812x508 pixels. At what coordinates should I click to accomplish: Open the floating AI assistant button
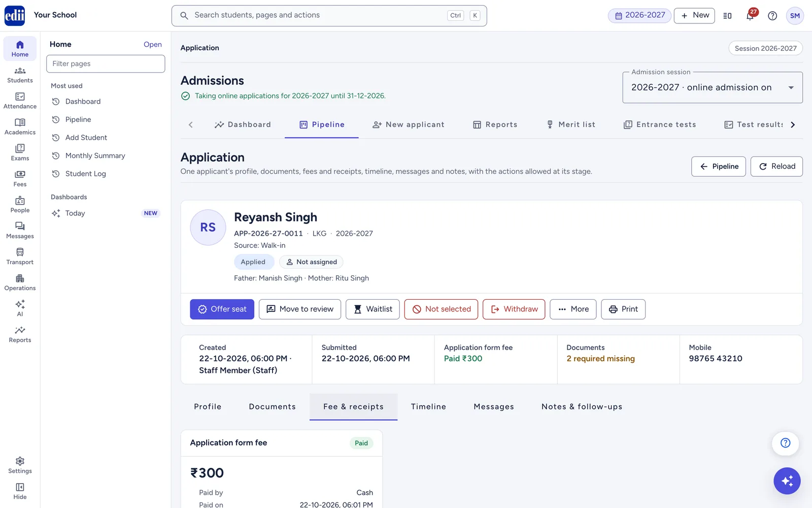pyautogui.click(x=787, y=481)
